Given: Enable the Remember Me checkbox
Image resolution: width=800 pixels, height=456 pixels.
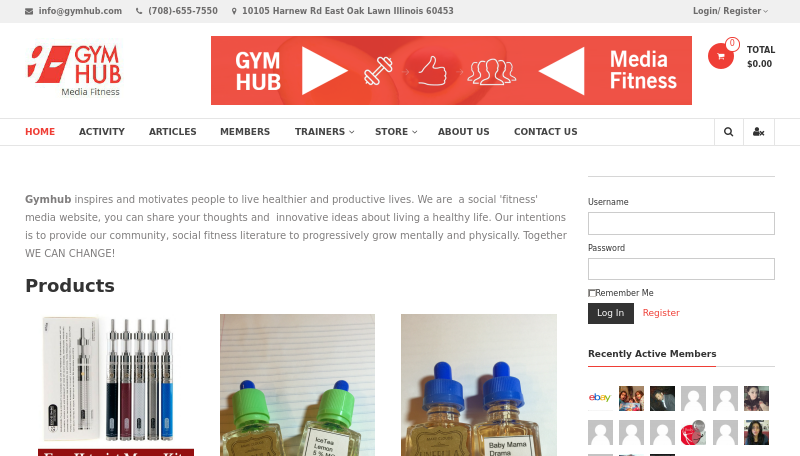Looking at the screenshot, I should (x=592, y=293).
